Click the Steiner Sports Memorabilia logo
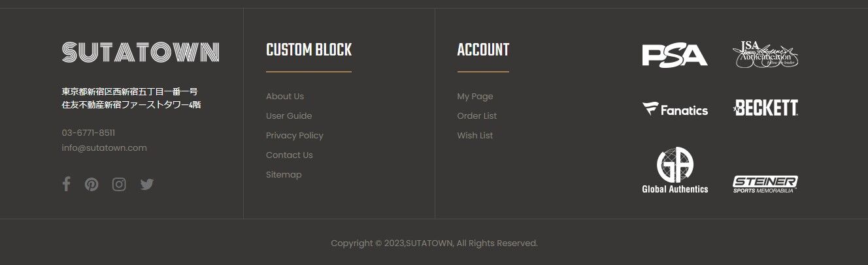Viewport: 868px width, 265px height. [x=765, y=184]
